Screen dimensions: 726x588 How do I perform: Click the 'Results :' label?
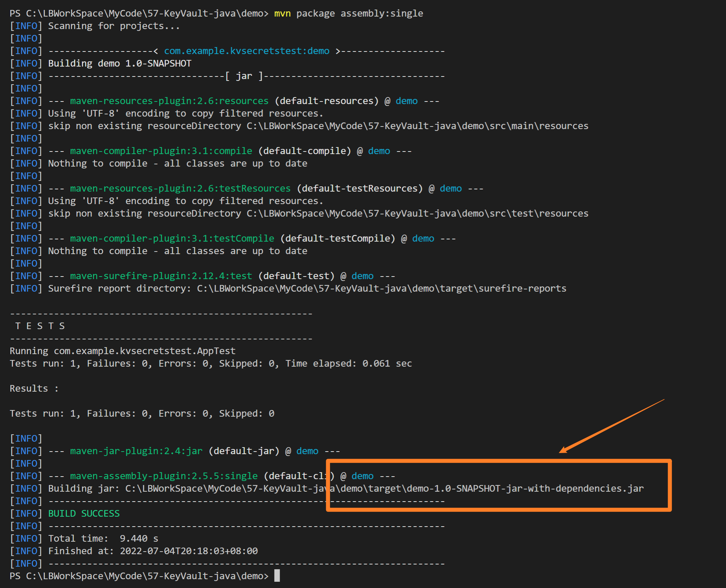pos(34,388)
